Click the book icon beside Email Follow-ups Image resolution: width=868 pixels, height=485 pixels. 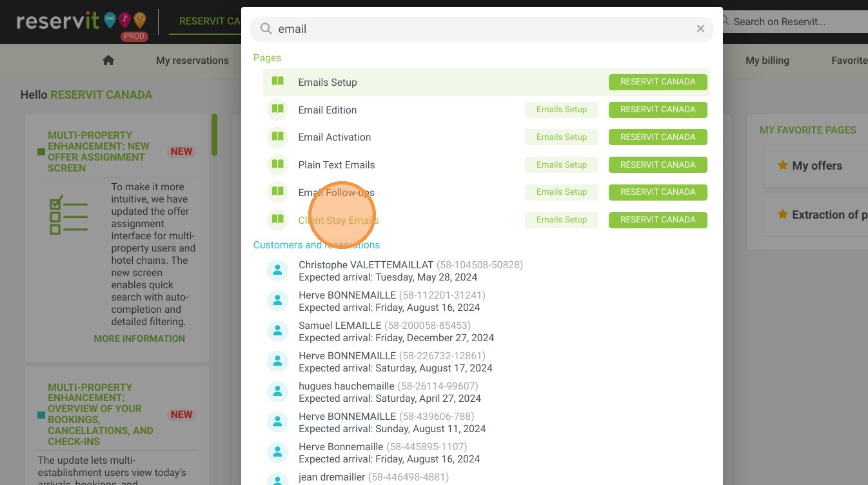278,192
